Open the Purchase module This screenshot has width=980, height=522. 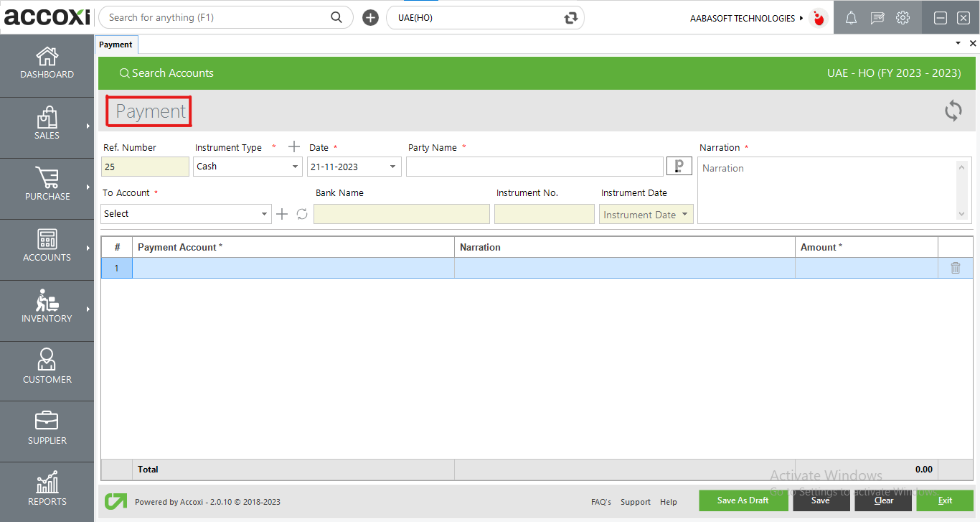coord(47,187)
